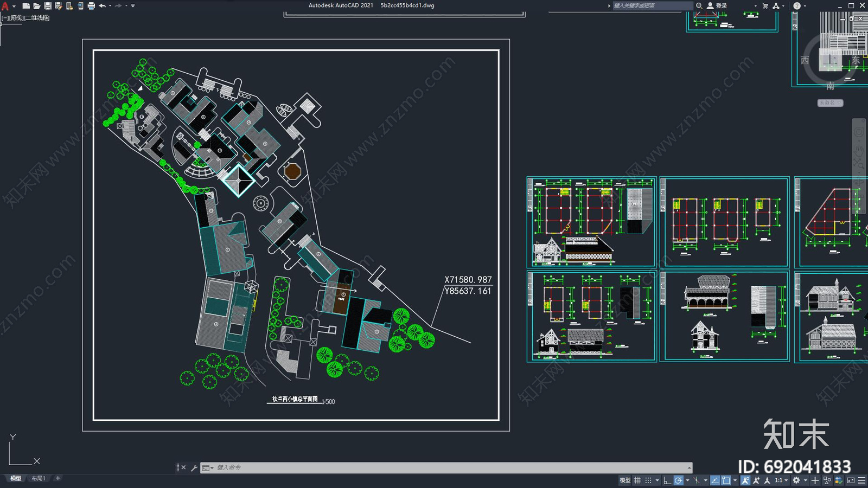Click the Autodesk connect triangle icon

(x=776, y=6)
